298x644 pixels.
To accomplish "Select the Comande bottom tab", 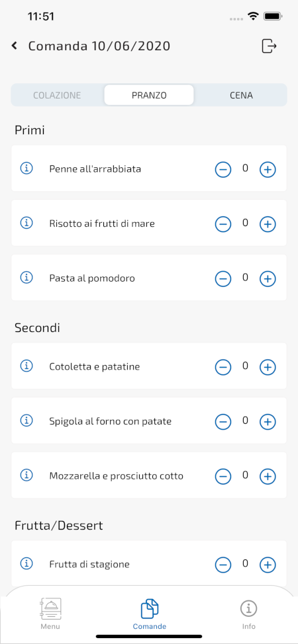I will pos(150,614).
